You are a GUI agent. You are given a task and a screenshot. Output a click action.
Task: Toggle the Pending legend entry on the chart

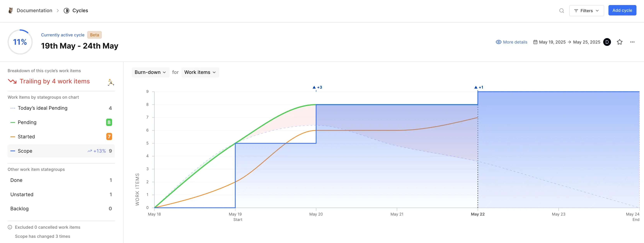27,122
